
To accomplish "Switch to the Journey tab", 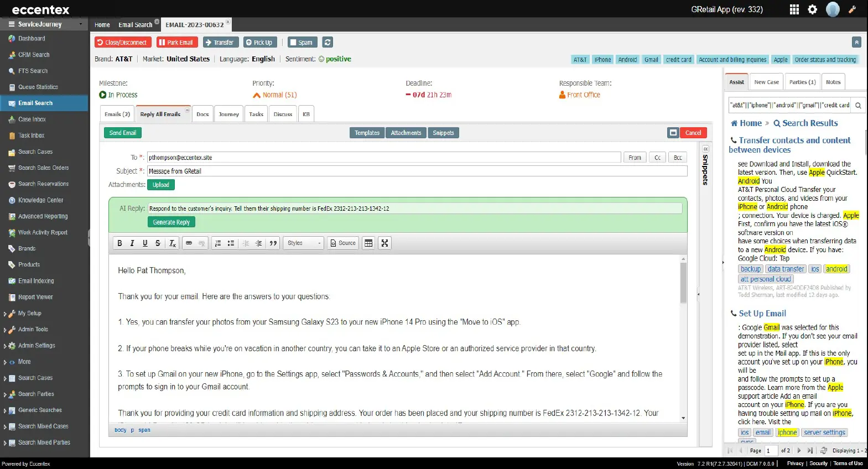I will (228, 114).
